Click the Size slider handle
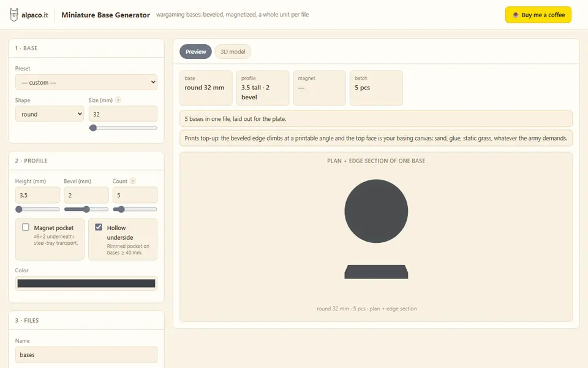588x368 pixels. pos(93,128)
